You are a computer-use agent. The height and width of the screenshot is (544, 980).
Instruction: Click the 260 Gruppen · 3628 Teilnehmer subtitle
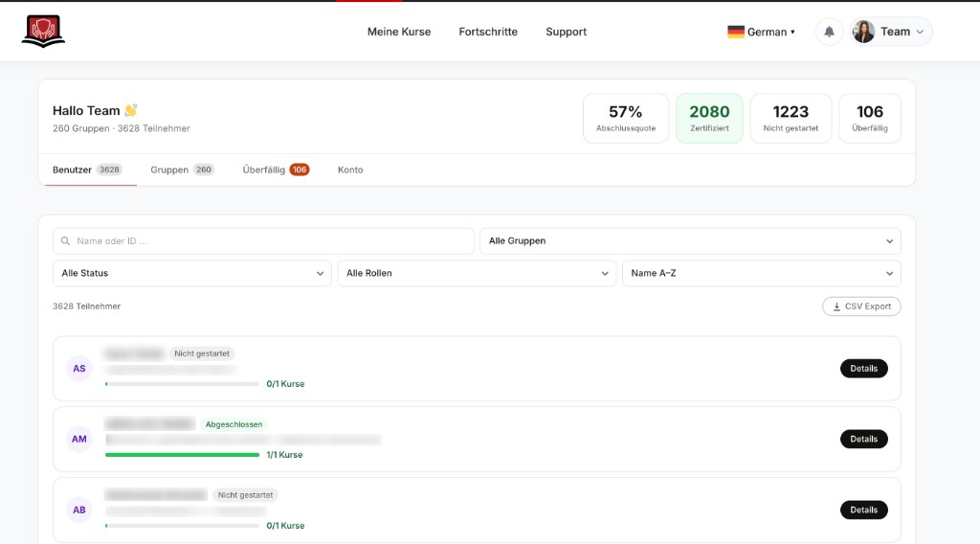point(122,128)
